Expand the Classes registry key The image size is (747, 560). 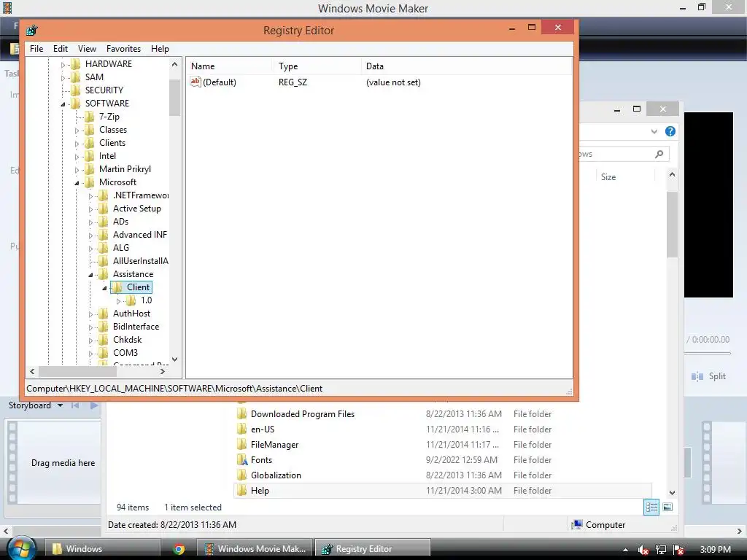click(x=77, y=130)
